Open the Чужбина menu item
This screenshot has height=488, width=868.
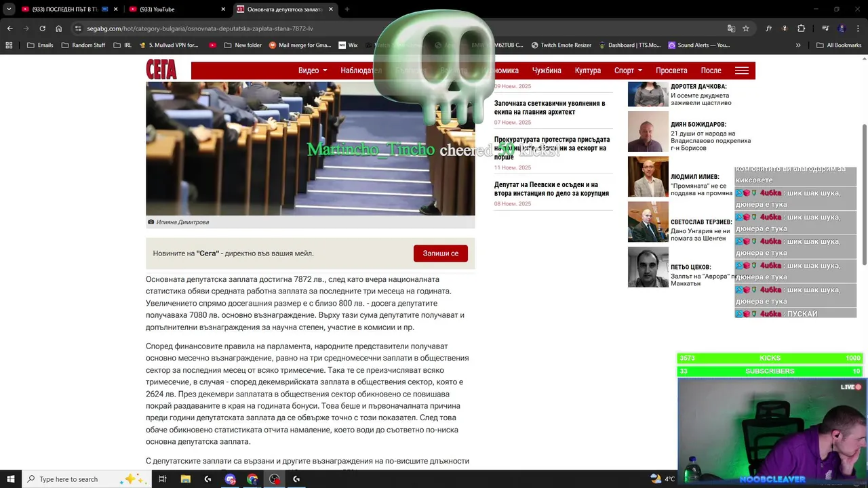tap(547, 70)
